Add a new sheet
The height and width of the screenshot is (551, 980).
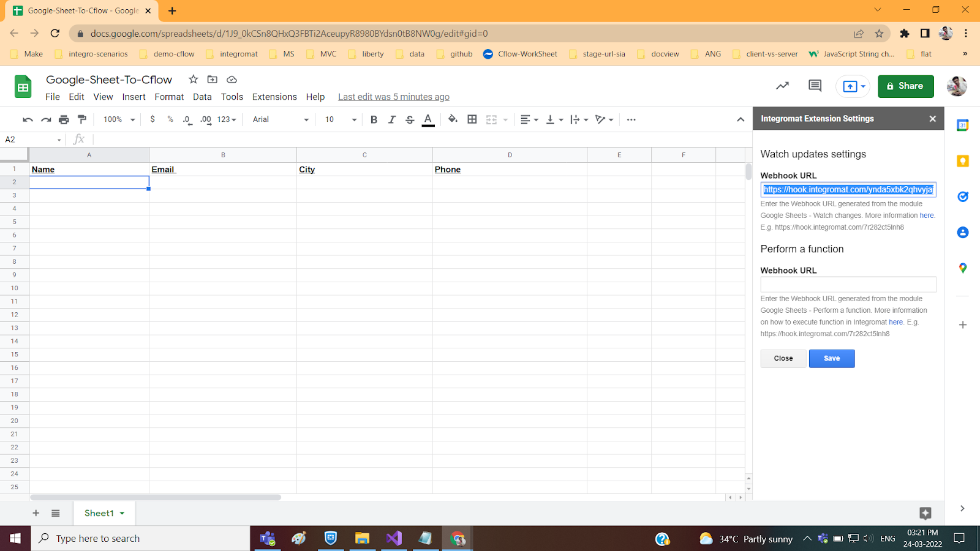tap(36, 513)
